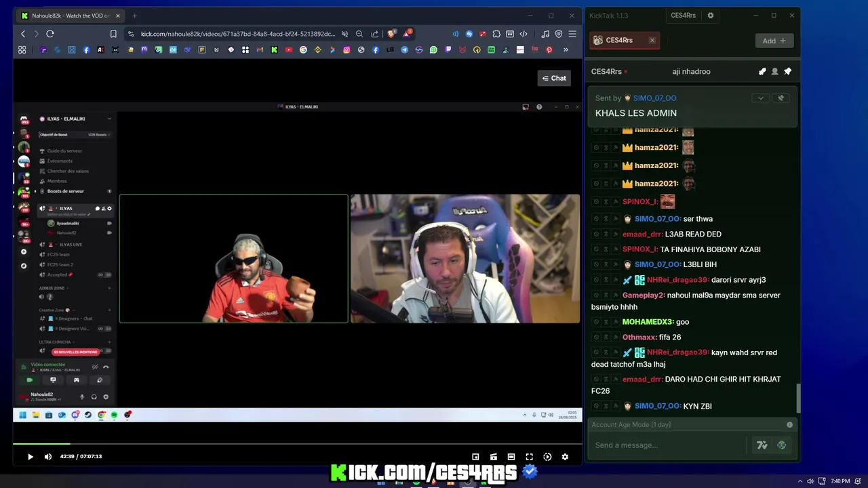Screen dimensions: 868x488
Task: Focus the Send a message field
Action: 668,445
